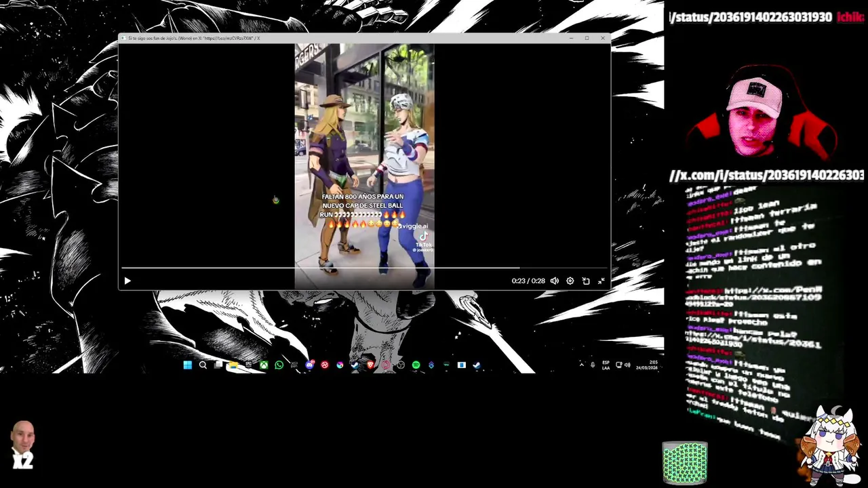
Task: Exit fullscreen using collapse arrows icon
Action: coord(601,281)
